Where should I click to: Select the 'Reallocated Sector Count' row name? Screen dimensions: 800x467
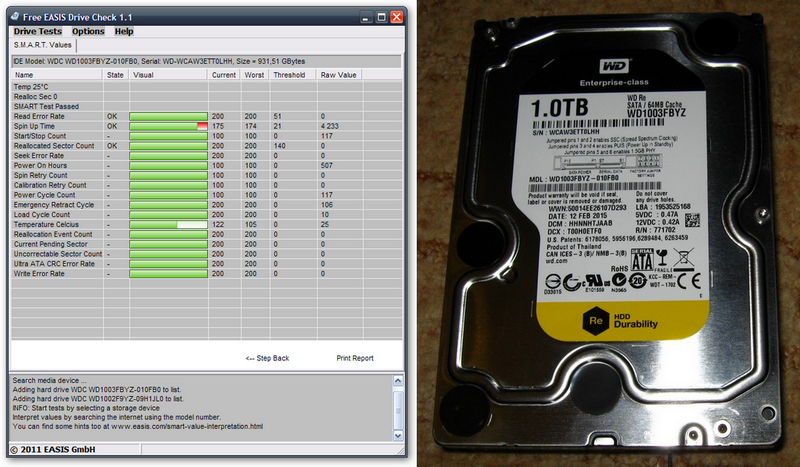point(54,146)
